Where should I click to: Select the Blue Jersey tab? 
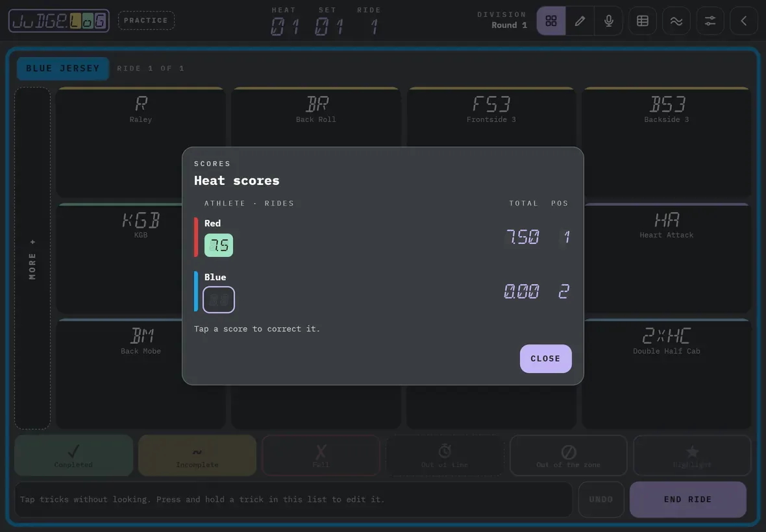click(63, 68)
